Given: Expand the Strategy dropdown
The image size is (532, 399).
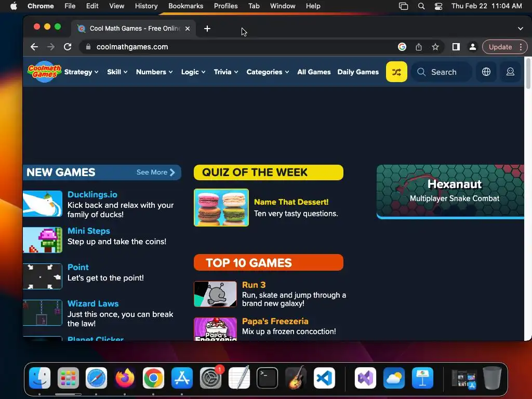Looking at the screenshot, I should pos(81,72).
